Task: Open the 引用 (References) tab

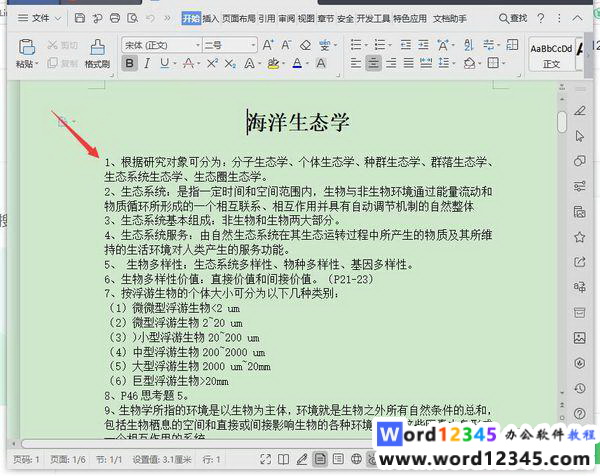Action: click(266, 18)
